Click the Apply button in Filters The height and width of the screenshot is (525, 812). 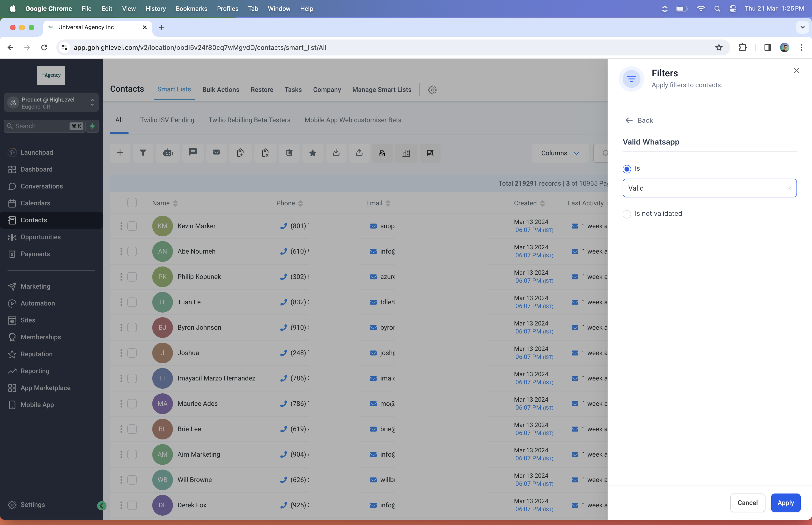pyautogui.click(x=785, y=503)
